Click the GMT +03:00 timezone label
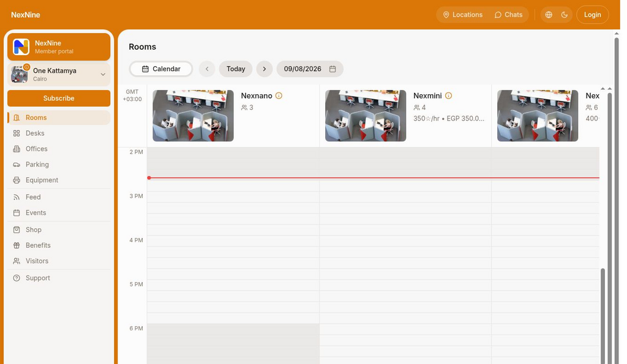627x364 pixels. (x=132, y=95)
